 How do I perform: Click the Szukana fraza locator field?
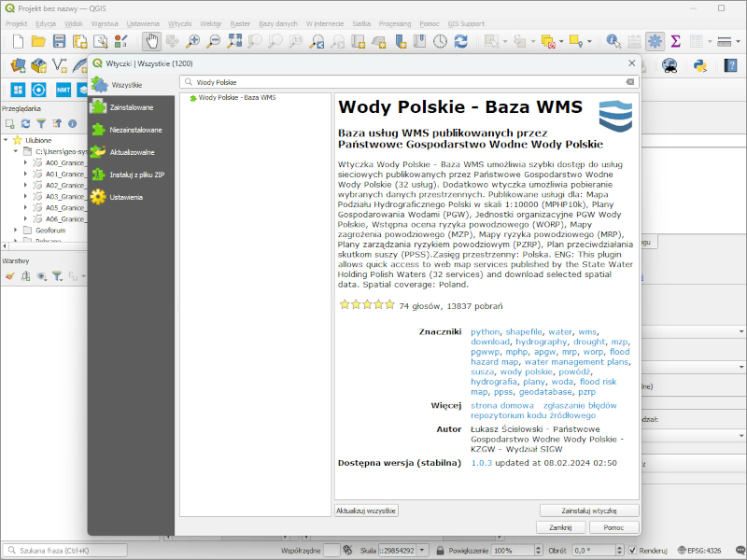coord(65,551)
